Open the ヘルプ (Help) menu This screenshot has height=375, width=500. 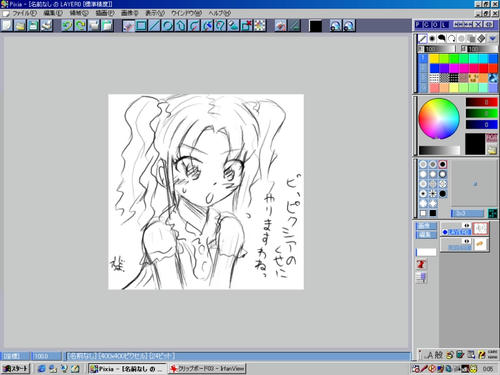(x=220, y=13)
